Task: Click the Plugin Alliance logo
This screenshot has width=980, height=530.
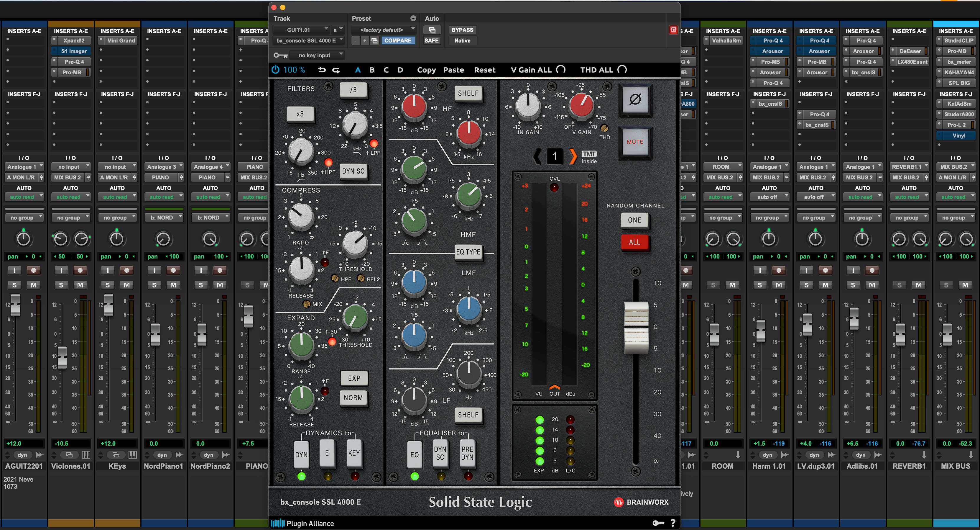Action: [302, 523]
